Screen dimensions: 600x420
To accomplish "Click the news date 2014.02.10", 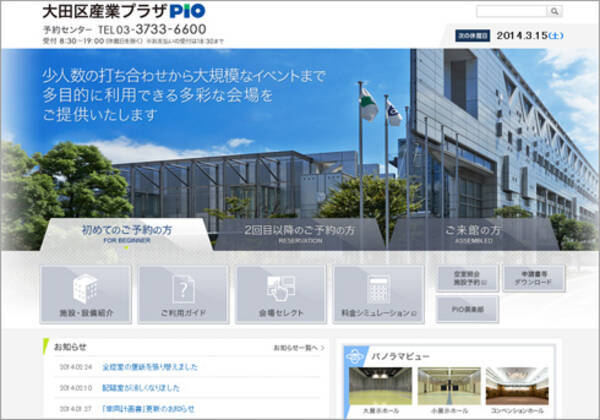I will point(76,388).
